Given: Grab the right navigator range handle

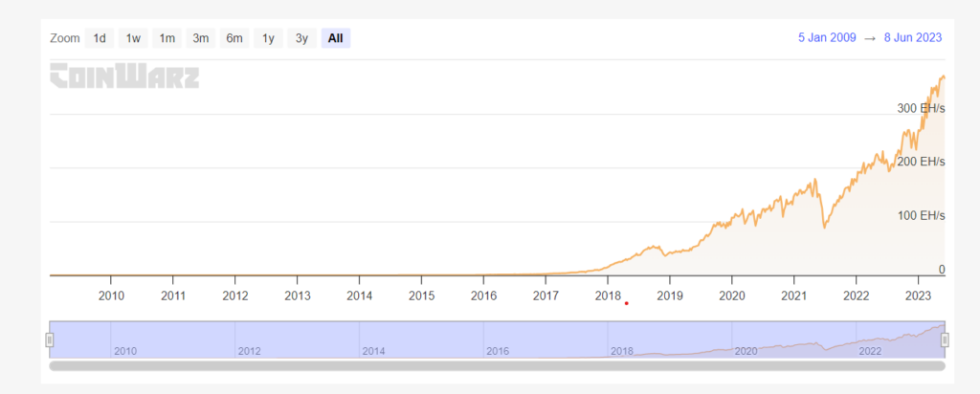Looking at the screenshot, I should pyautogui.click(x=945, y=339).
